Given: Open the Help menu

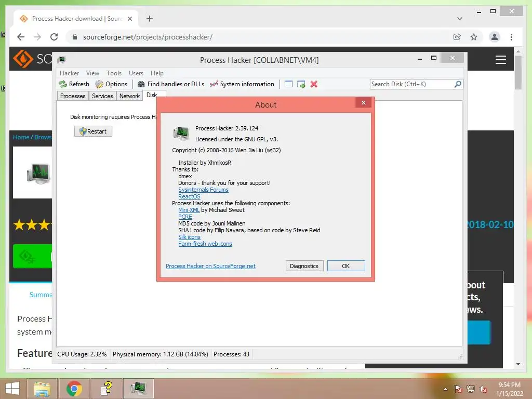Looking at the screenshot, I should click(x=157, y=73).
